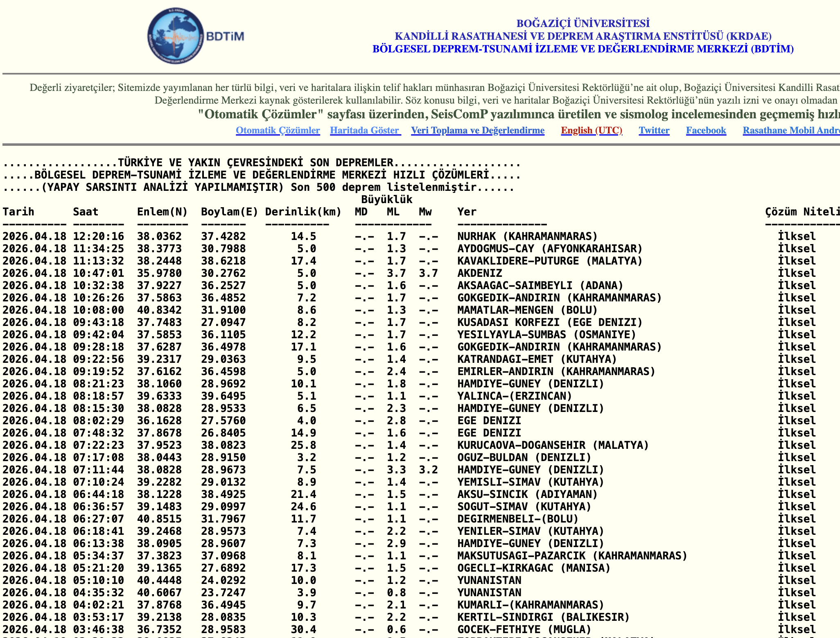Click the YALINCA-(ERZINCAN) row location
This screenshot has height=638, width=840.
click(x=514, y=396)
